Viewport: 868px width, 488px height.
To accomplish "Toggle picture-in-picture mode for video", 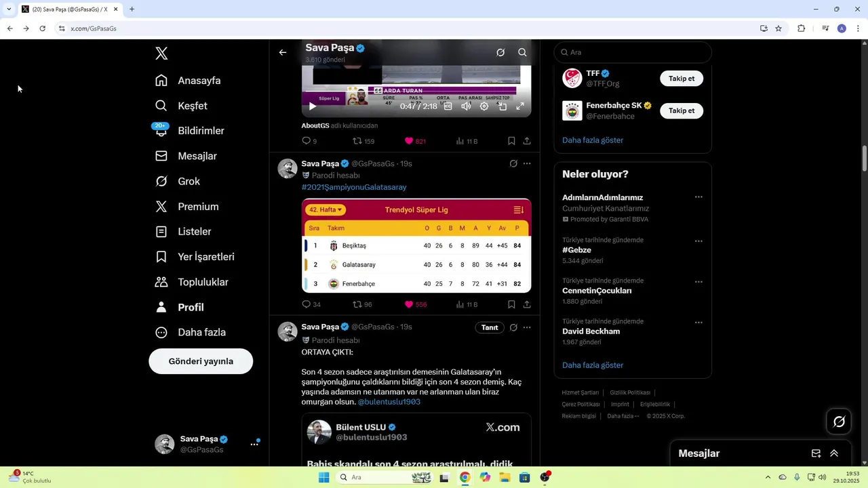I will [502, 106].
